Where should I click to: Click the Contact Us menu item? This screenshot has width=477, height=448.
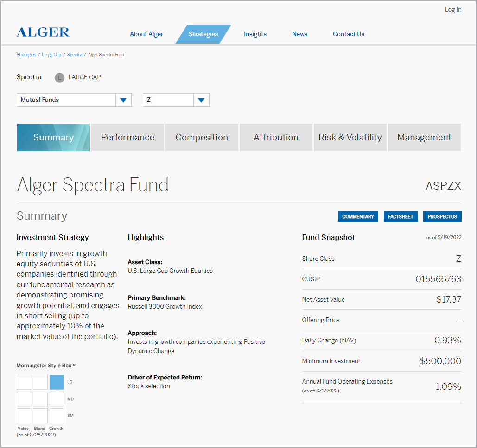348,34
